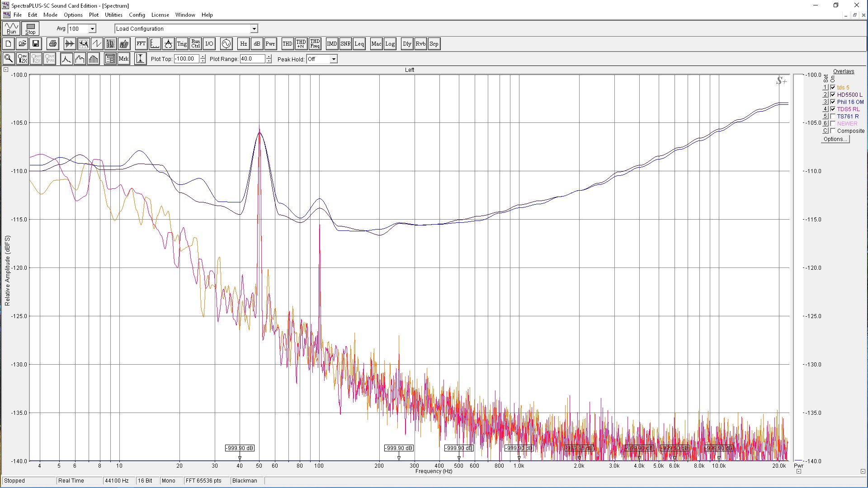Save with the floppy disk icon
The width and height of the screenshot is (868, 488).
(36, 44)
